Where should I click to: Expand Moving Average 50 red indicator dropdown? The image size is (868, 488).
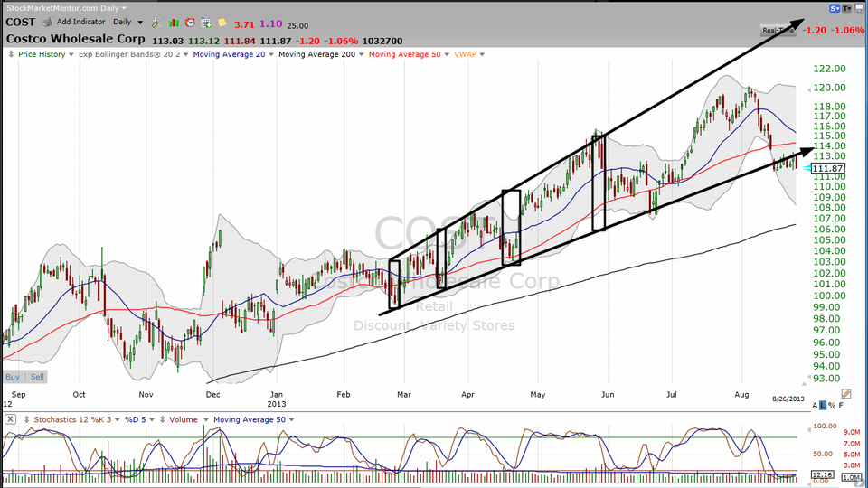tap(446, 54)
